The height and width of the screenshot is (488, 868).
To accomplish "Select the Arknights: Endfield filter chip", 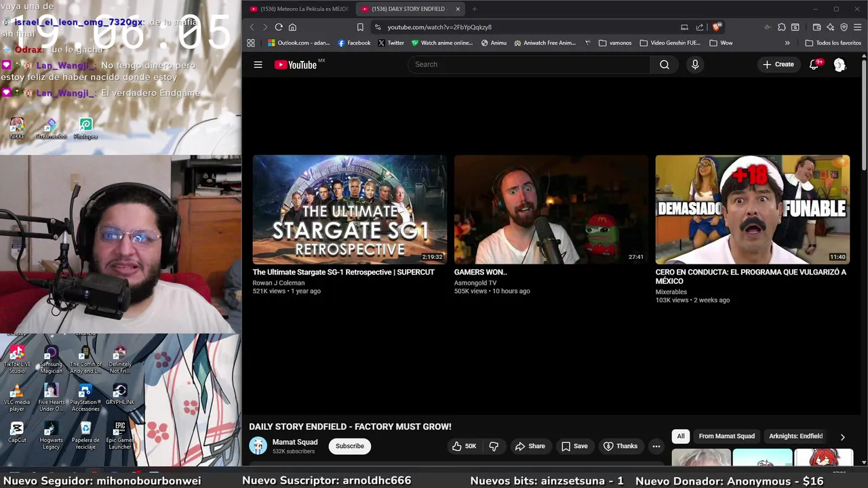I will 795,436.
